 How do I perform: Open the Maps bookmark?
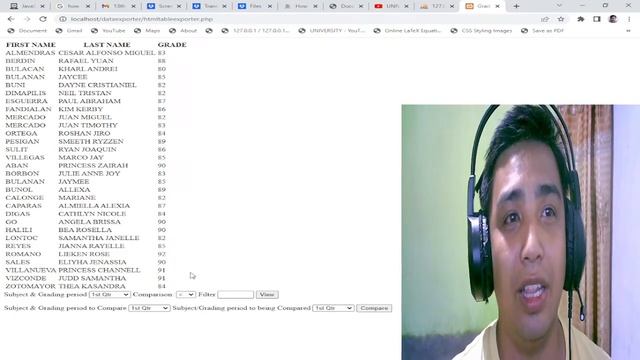click(147, 31)
